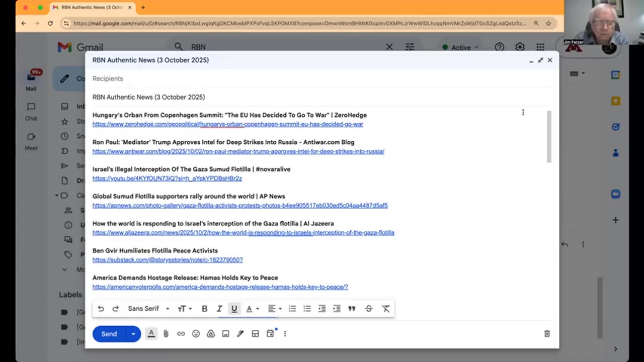Reload the Gmail page
This screenshot has height=362, width=644.
point(50,23)
